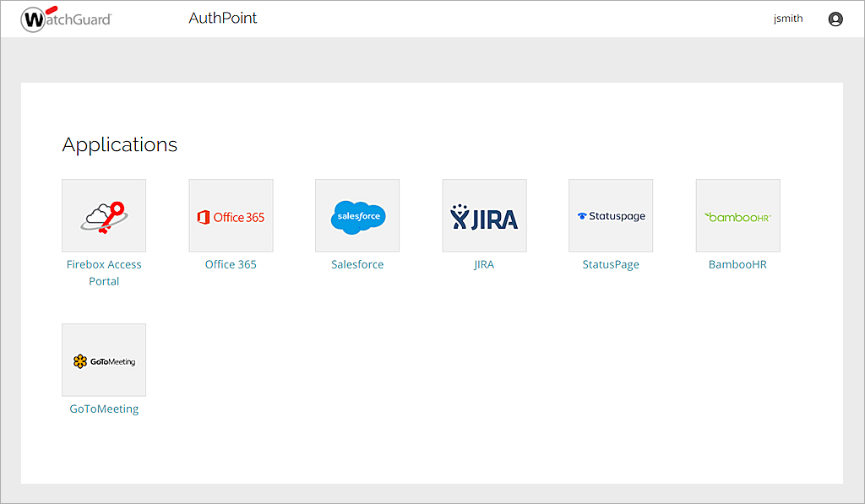Image resolution: width=865 pixels, height=504 pixels.
Task: Click the AuthPoint header title
Action: pos(223,18)
